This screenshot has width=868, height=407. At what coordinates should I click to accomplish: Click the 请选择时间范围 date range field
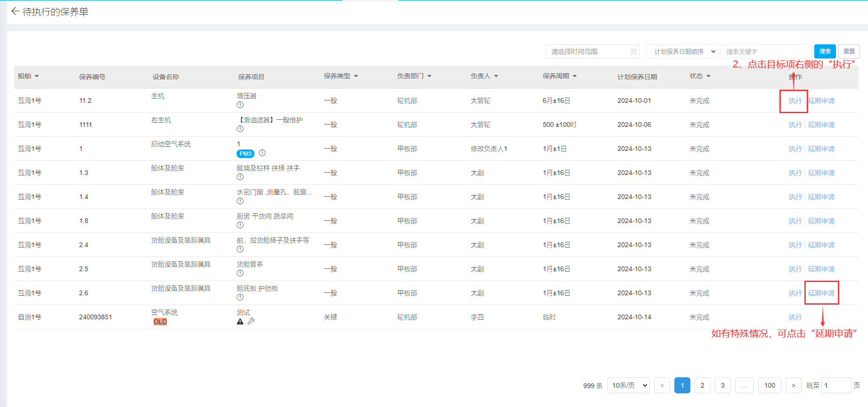[x=592, y=51]
